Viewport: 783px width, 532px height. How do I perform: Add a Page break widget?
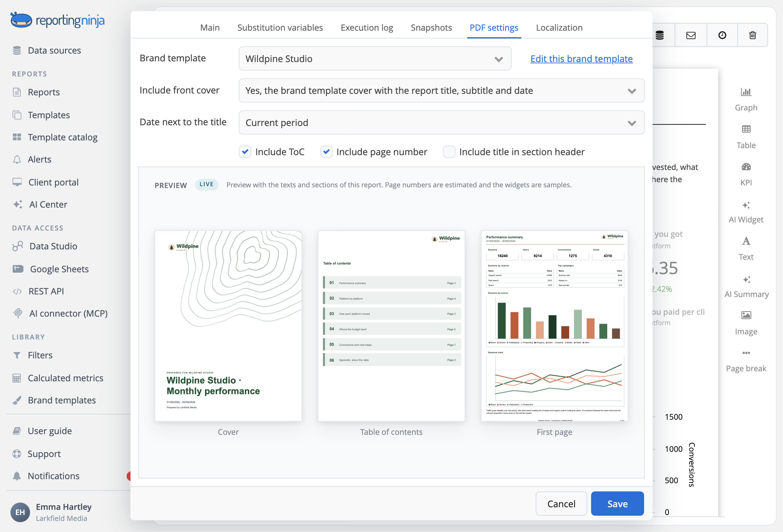point(746,361)
